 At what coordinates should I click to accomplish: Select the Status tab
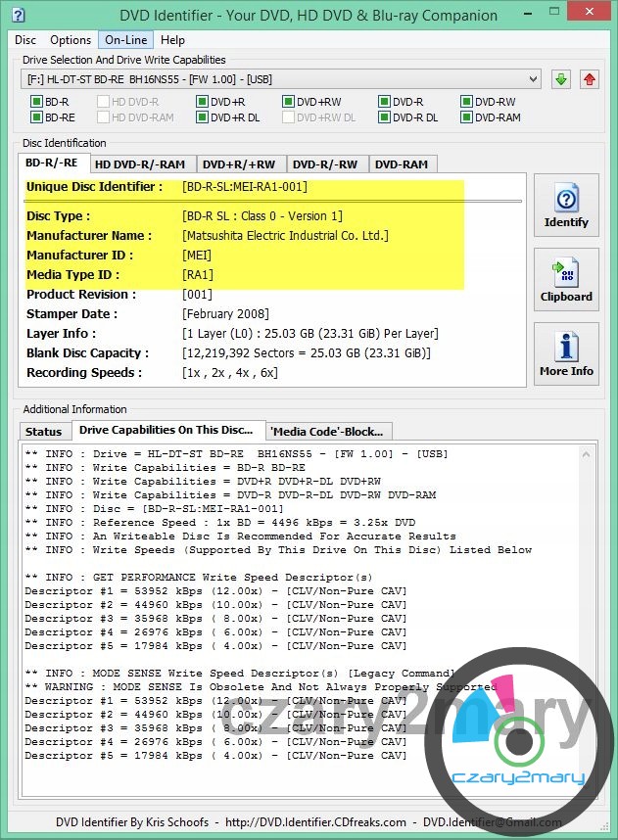tap(43, 432)
